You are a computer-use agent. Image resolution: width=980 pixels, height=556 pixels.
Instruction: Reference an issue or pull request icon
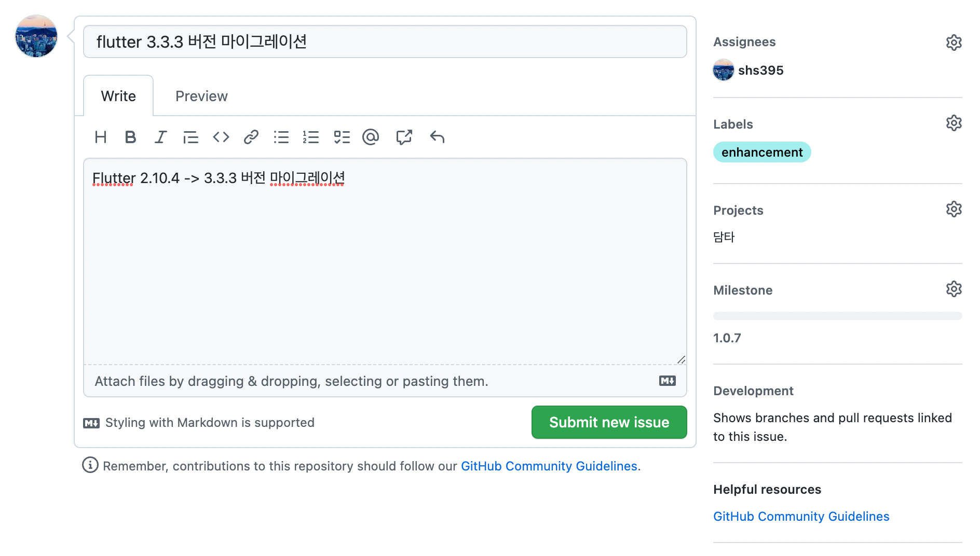coord(404,137)
